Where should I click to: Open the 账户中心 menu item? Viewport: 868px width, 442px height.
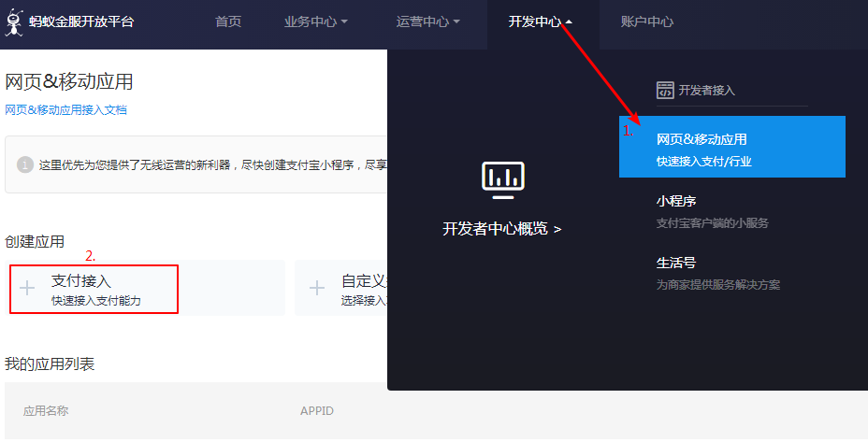[647, 22]
